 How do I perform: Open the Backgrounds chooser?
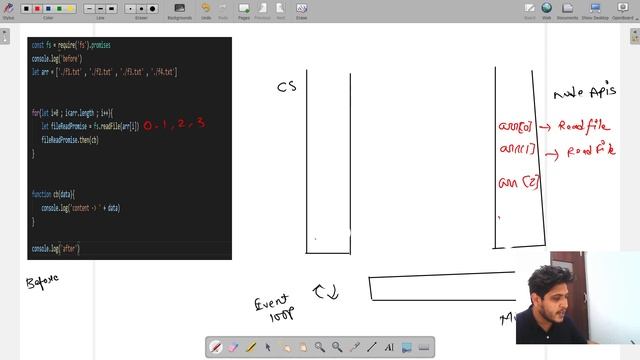pos(180,11)
